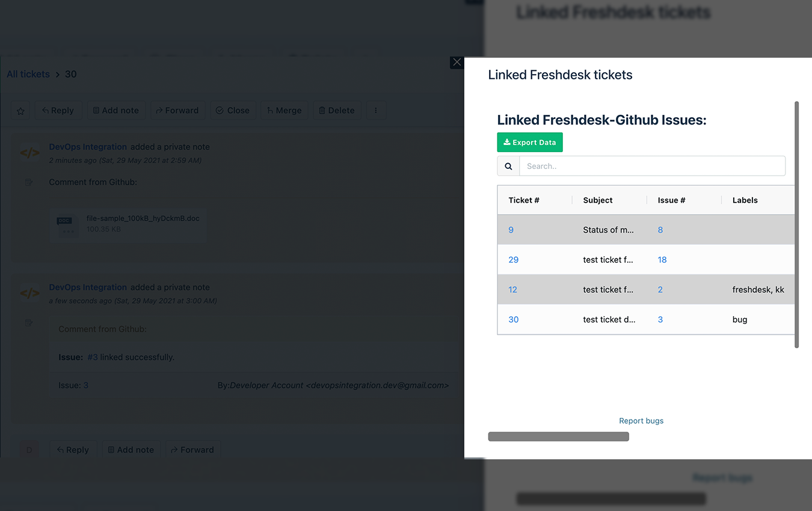Open the more options kebab menu
The image size is (812, 511).
[x=376, y=111]
